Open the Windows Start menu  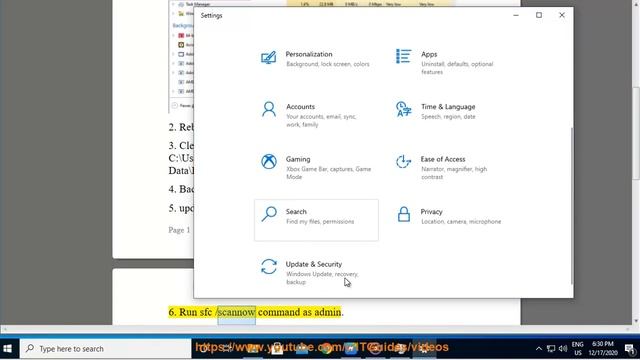pos(7,349)
